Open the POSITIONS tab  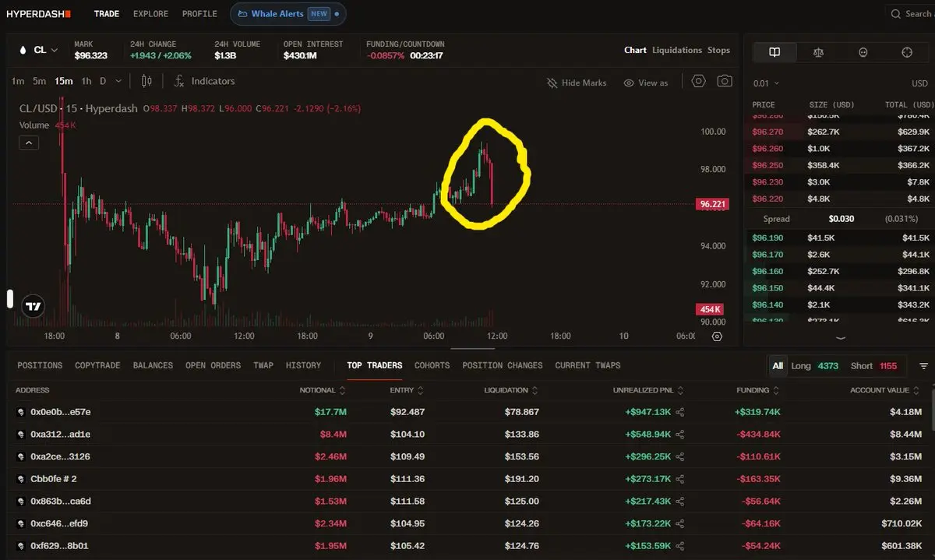tap(40, 365)
